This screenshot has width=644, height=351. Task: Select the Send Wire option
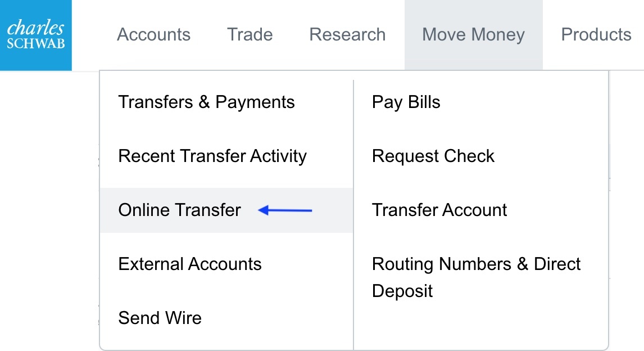(160, 318)
